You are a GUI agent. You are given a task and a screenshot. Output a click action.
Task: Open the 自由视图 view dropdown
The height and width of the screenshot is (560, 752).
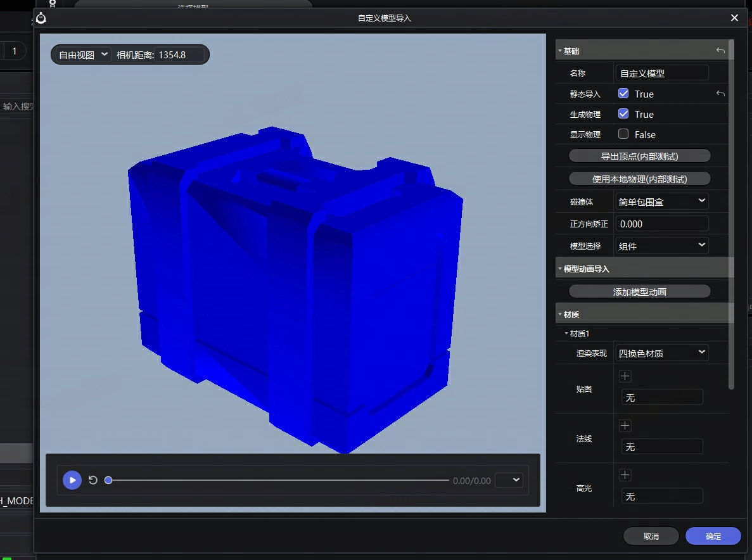click(x=82, y=55)
